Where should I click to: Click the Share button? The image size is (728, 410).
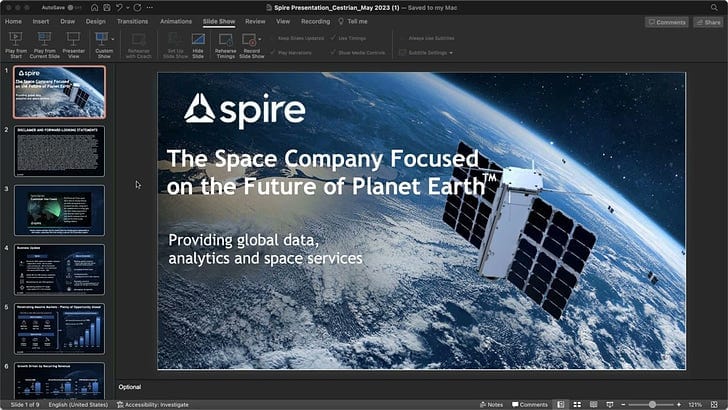click(x=708, y=22)
